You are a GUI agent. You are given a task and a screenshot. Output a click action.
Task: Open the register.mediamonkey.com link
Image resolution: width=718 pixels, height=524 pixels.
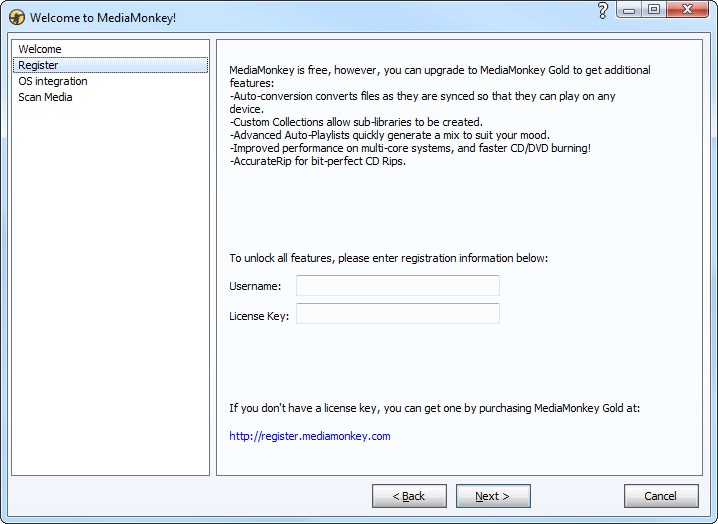tap(309, 436)
